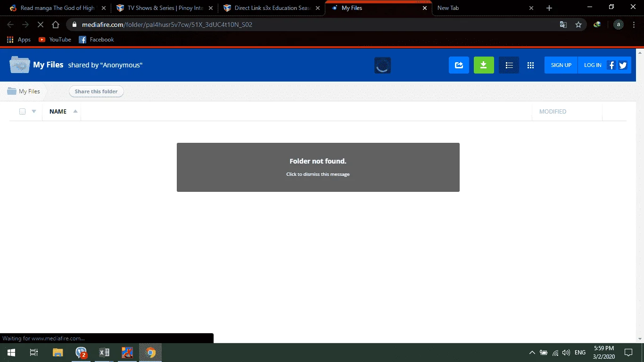Click the ENG language indicator
644x362 pixels.
click(x=580, y=353)
